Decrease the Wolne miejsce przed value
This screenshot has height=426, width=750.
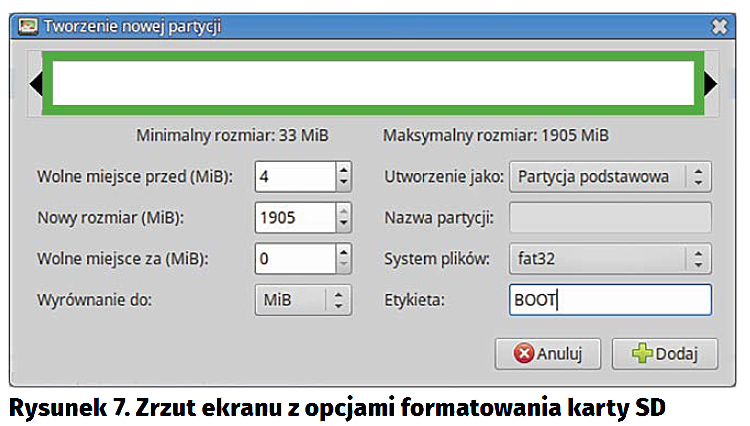343,185
